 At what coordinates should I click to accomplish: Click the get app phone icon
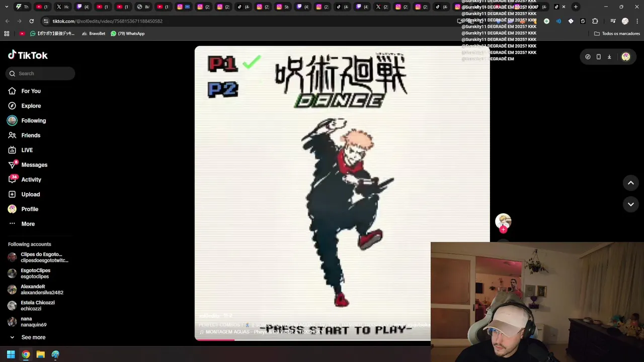pyautogui.click(x=598, y=57)
